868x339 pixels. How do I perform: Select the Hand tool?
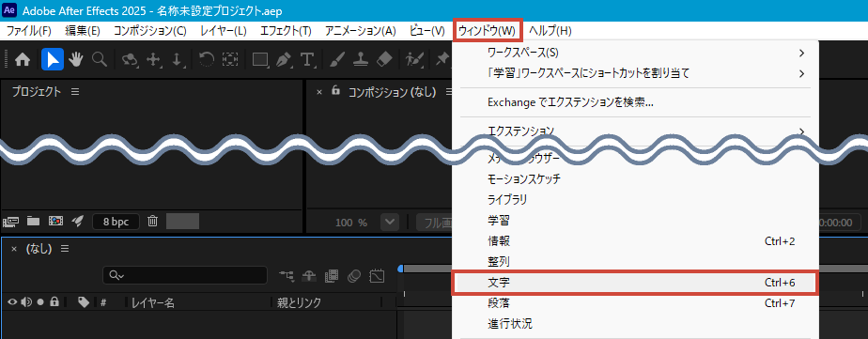[x=76, y=60]
